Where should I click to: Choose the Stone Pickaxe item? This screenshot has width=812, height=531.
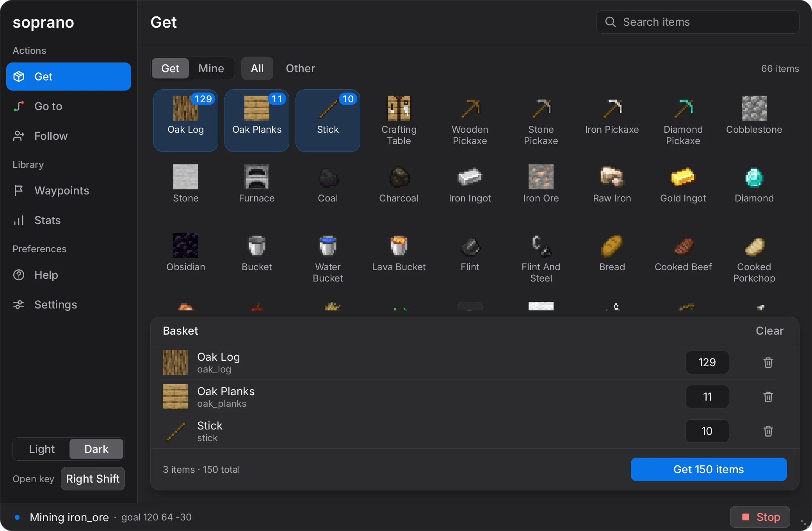541,121
